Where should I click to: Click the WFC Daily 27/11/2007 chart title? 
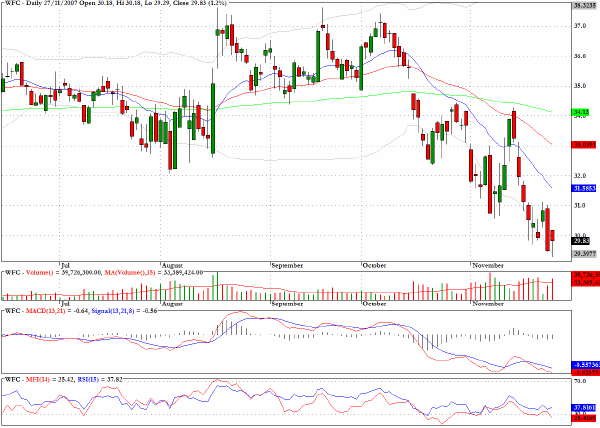tap(116, 3)
